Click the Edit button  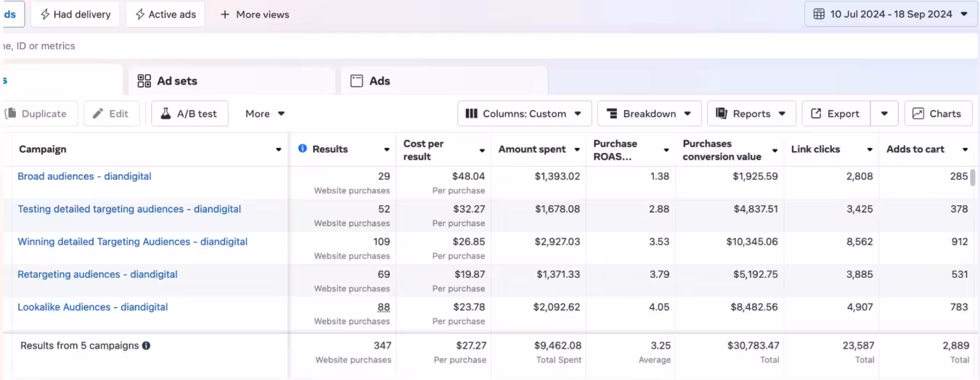click(112, 113)
